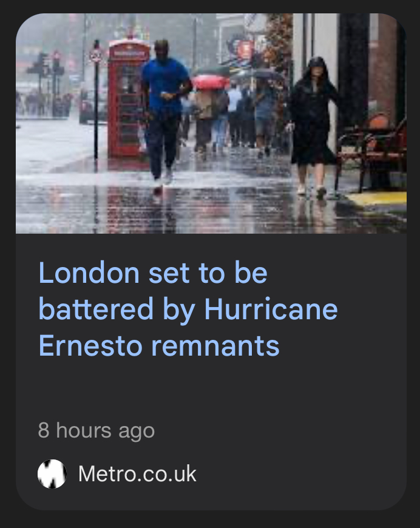Select the 'Ernesto remnants' headline line
Viewport: 420px width, 528px height.
159,345
